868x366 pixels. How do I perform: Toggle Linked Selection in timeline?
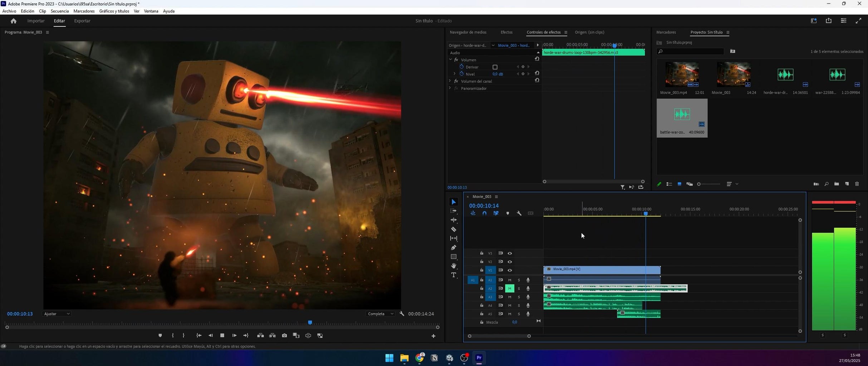(x=496, y=213)
